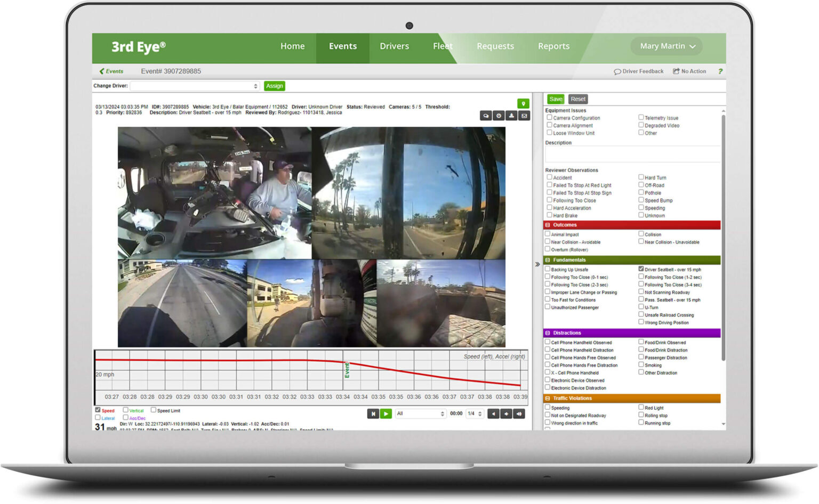Viewport: 819px width, 504px height.
Task: Select the rear road camera view
Action: [x=182, y=303]
